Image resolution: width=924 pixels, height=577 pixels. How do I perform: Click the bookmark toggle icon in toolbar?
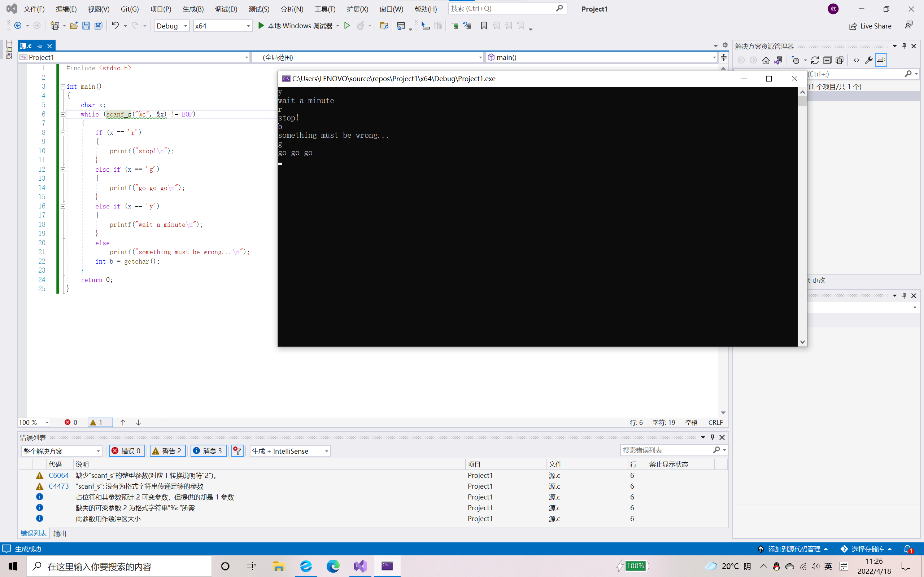tap(484, 26)
